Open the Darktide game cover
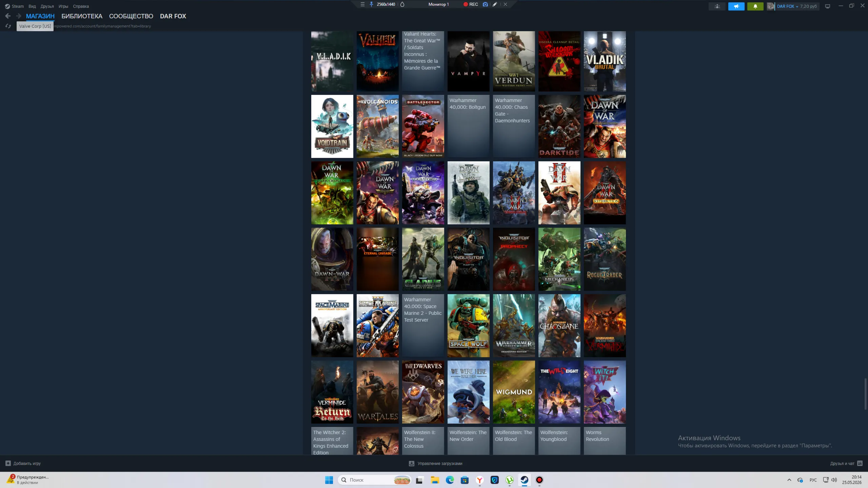868x488 pixels. (559, 126)
